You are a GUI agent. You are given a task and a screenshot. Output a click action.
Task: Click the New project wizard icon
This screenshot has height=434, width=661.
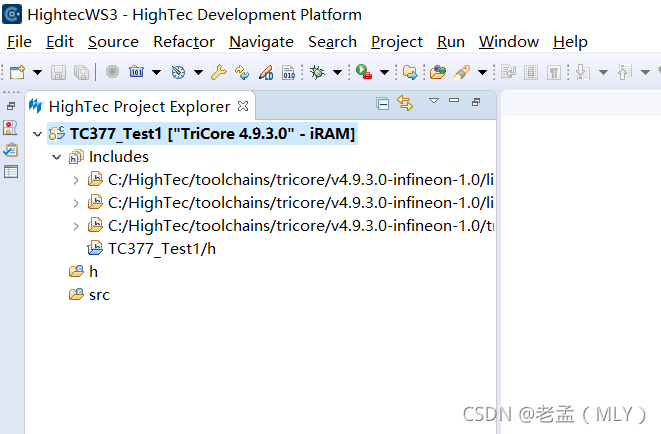tap(17, 72)
